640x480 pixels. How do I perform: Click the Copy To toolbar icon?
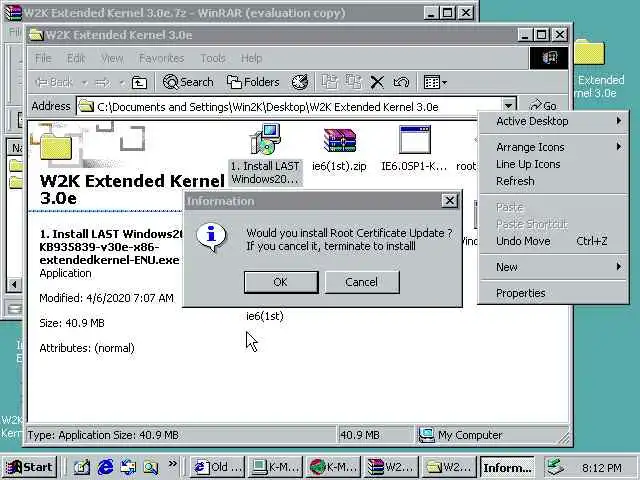coord(353,82)
